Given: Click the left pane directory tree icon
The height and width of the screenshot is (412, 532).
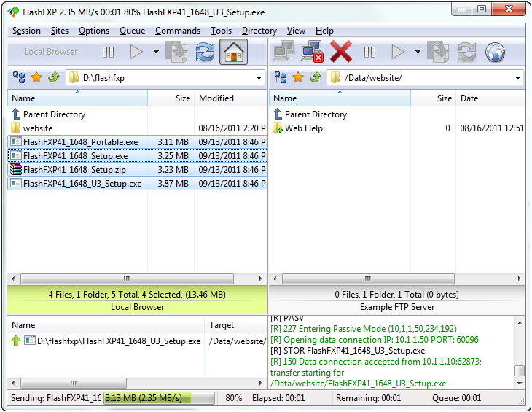Looking at the screenshot, I should coord(19,77).
